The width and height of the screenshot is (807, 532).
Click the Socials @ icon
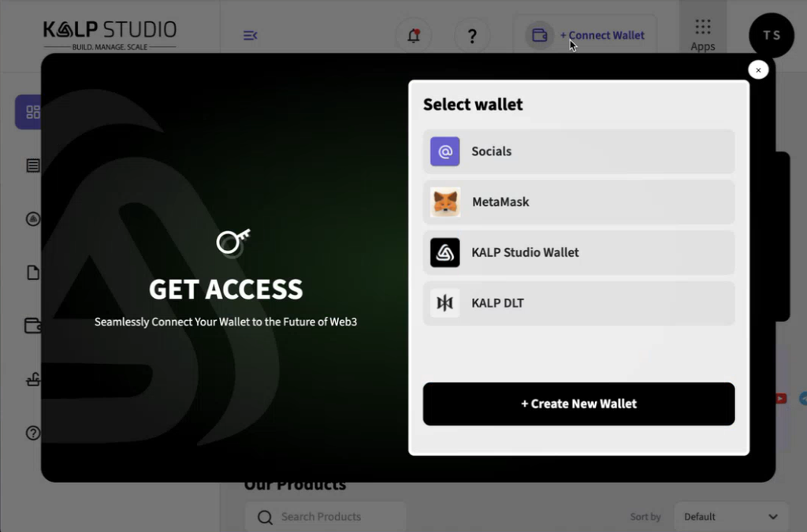444,151
